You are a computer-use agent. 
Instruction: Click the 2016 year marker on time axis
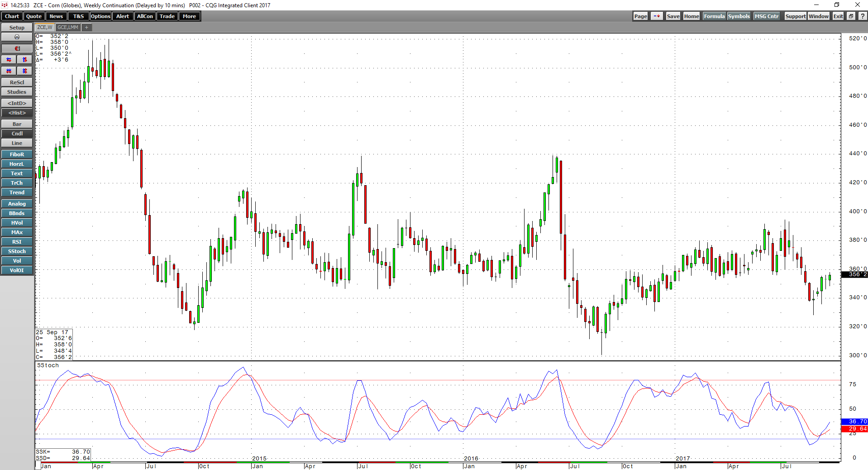coord(471,459)
